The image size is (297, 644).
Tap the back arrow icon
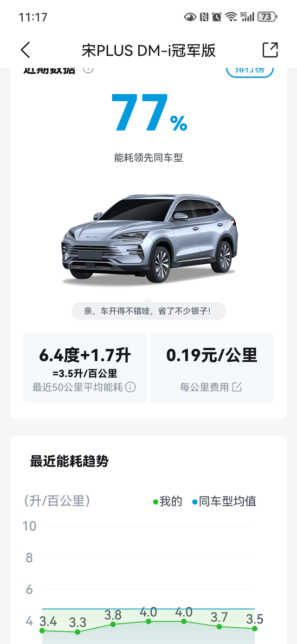pos(26,50)
